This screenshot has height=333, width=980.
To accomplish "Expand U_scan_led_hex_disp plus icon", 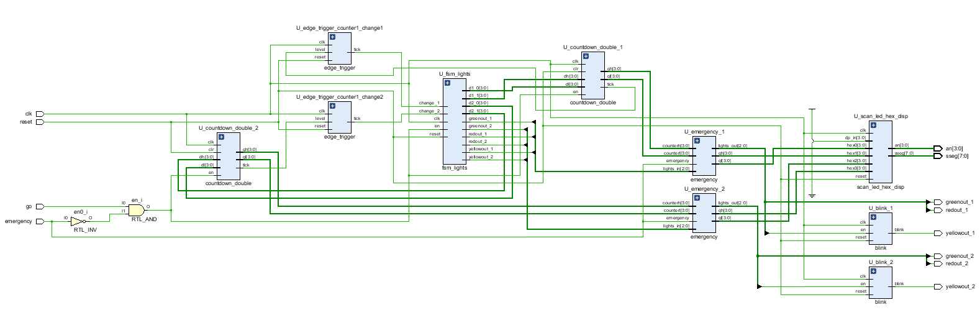I will pos(873,125).
